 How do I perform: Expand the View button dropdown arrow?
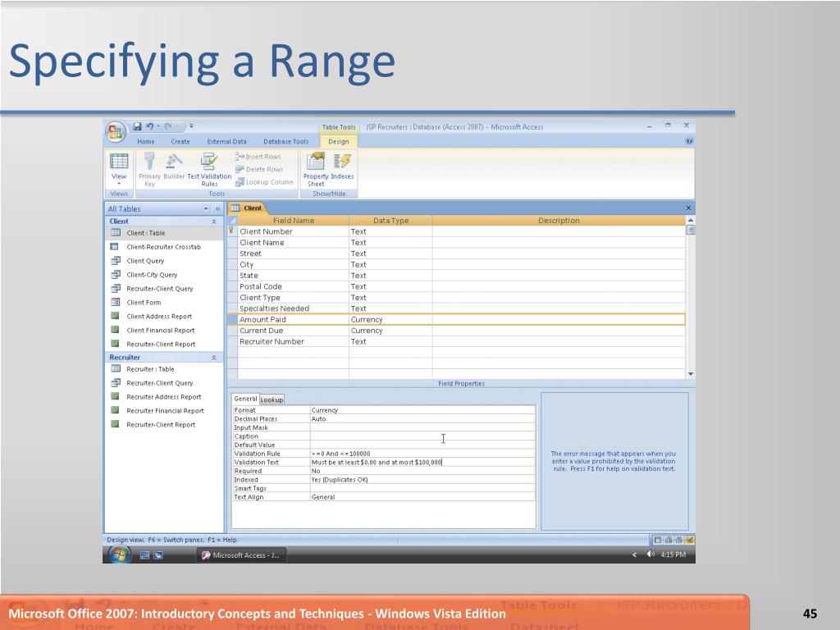coord(119,183)
